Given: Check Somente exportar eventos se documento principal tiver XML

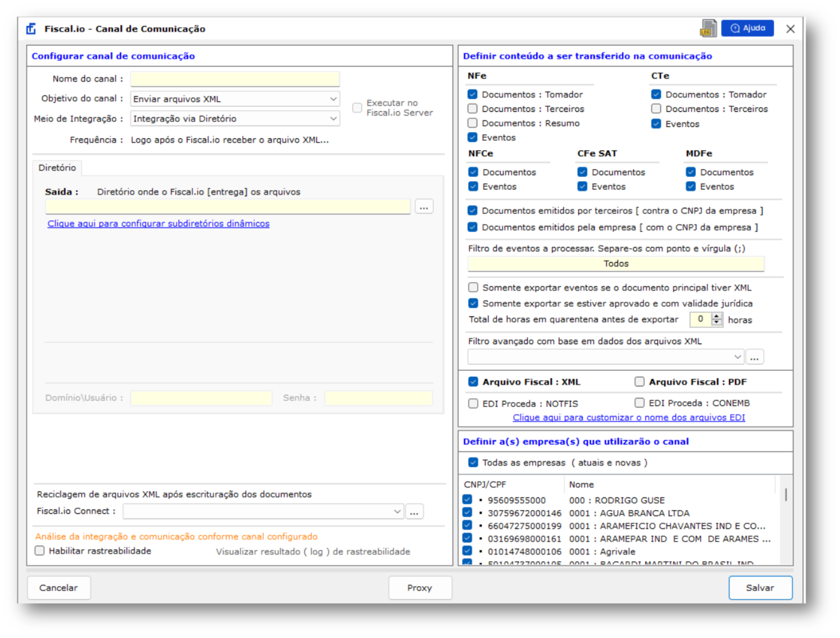Looking at the screenshot, I should click(473, 287).
